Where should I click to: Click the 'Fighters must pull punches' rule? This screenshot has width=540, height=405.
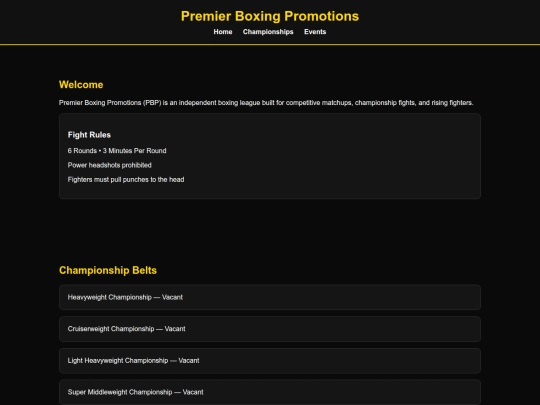point(126,180)
